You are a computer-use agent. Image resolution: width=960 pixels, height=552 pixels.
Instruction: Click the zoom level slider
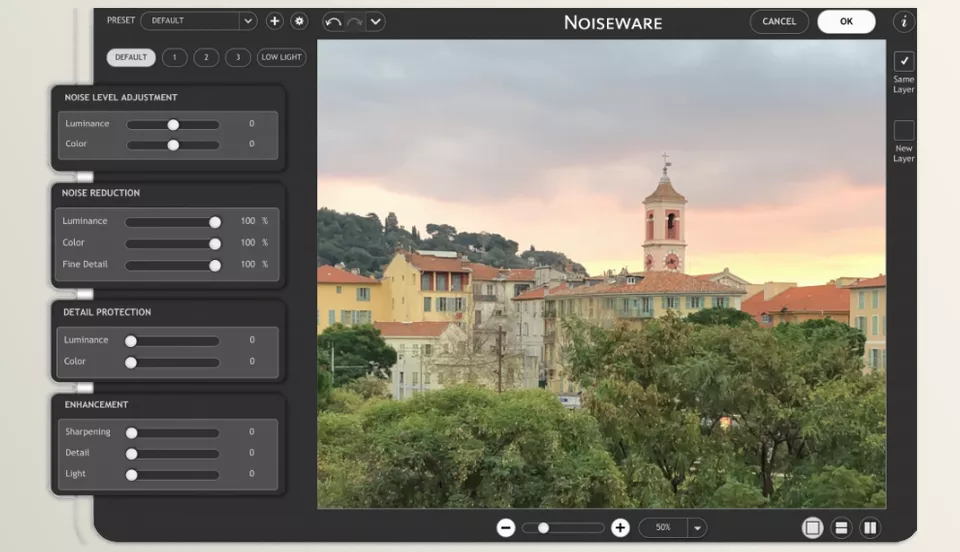pos(563,528)
